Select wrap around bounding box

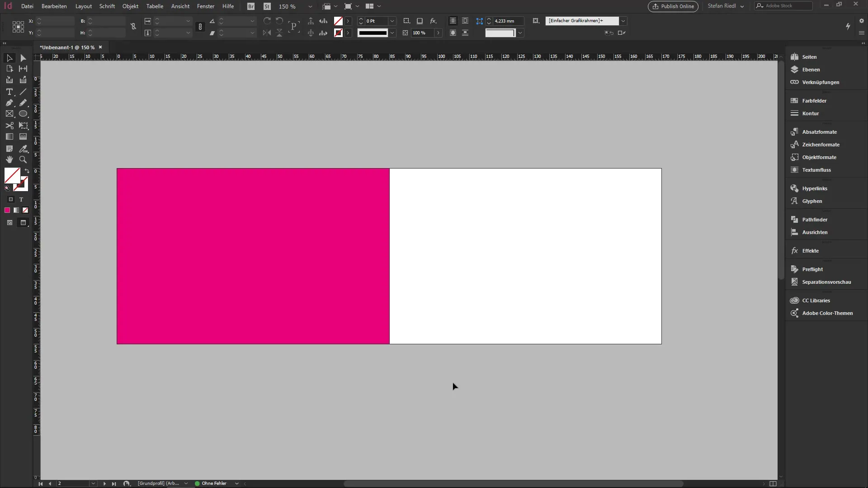coord(465,21)
